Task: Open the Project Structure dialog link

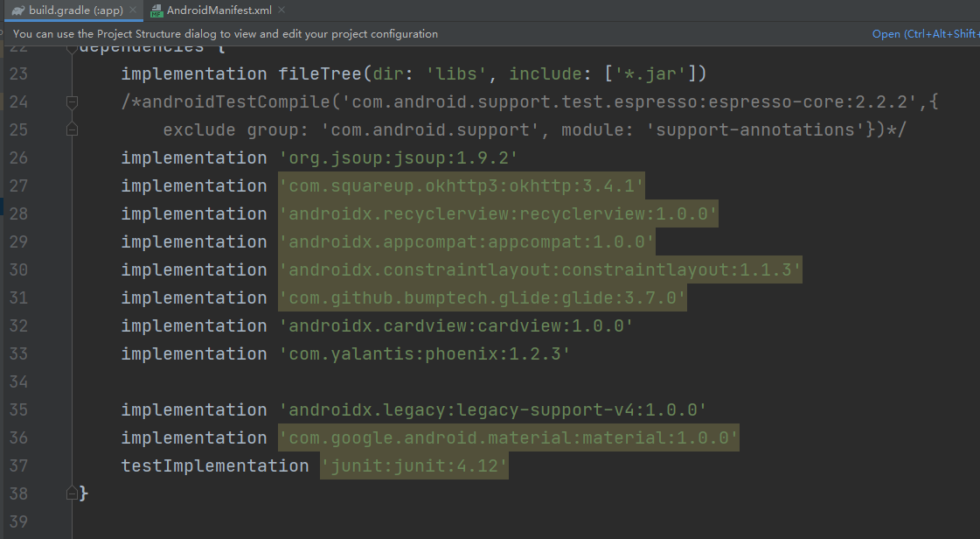Action: click(926, 34)
